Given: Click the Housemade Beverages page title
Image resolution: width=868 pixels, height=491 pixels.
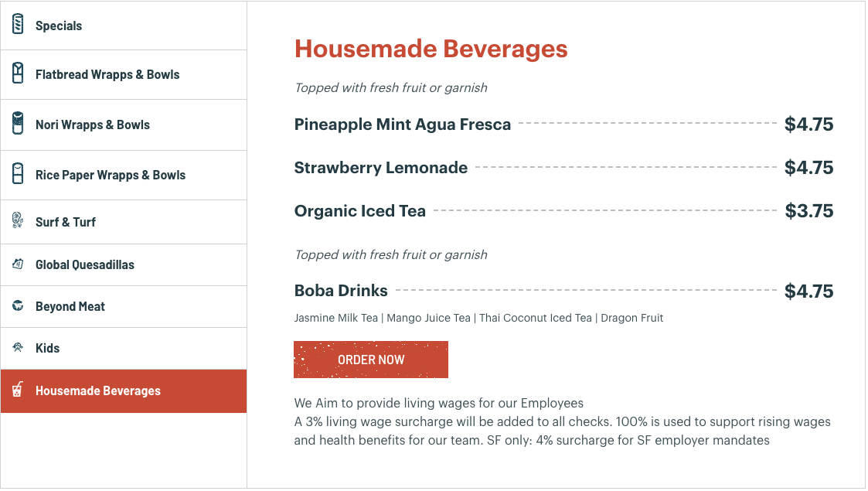Looking at the screenshot, I should [x=431, y=49].
